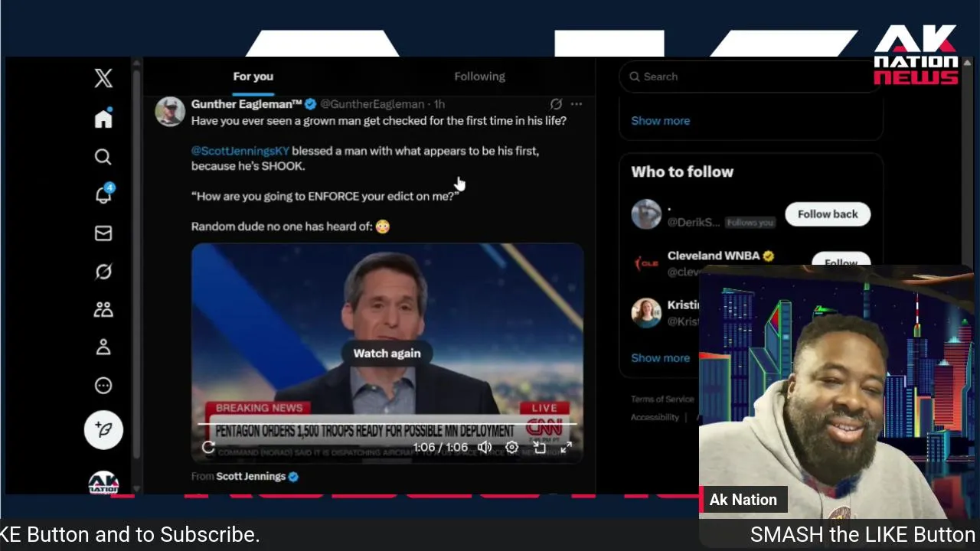The height and width of the screenshot is (551, 980).
Task: Open Messages envelope icon
Action: (103, 233)
